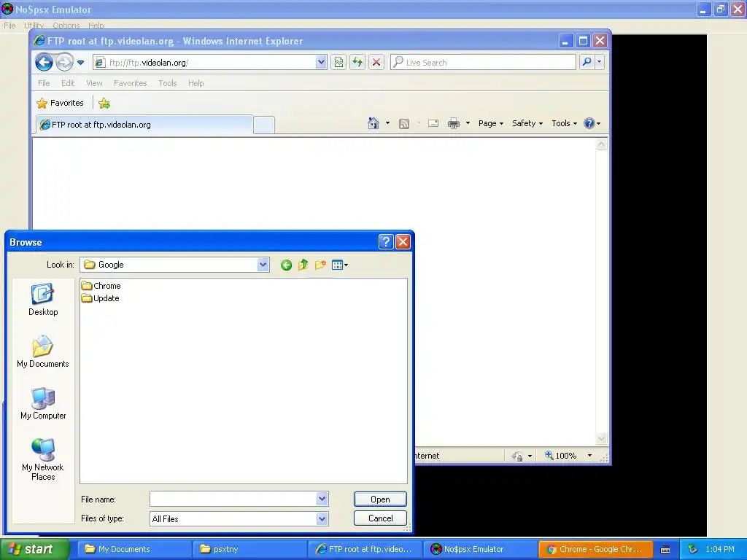747x560 pixels.
Task: Expand the address bar URL dropdown
Action: [321, 62]
